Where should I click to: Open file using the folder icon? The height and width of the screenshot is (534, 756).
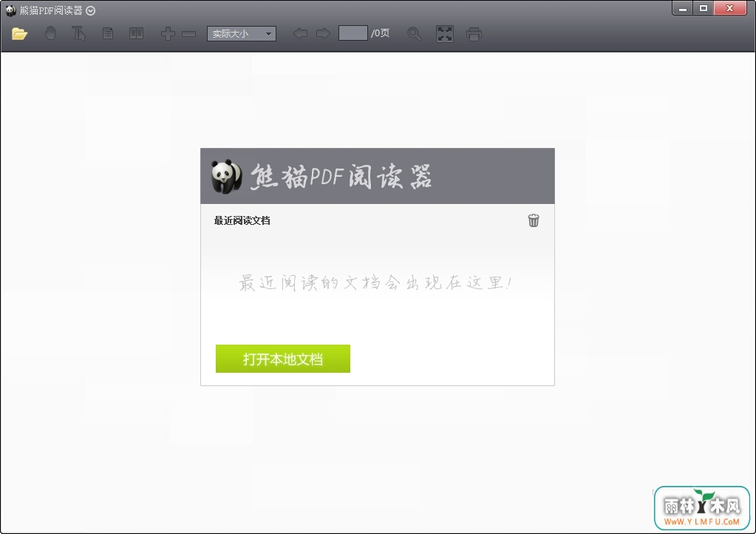[19, 34]
